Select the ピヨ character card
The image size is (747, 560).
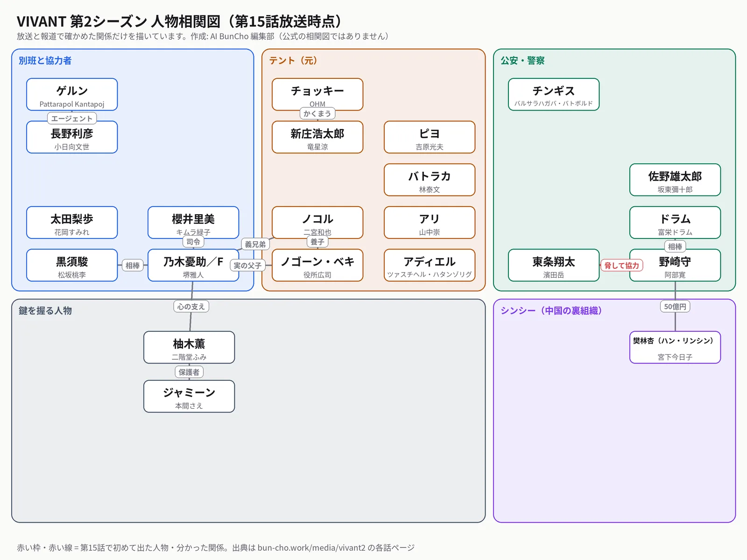point(430,137)
